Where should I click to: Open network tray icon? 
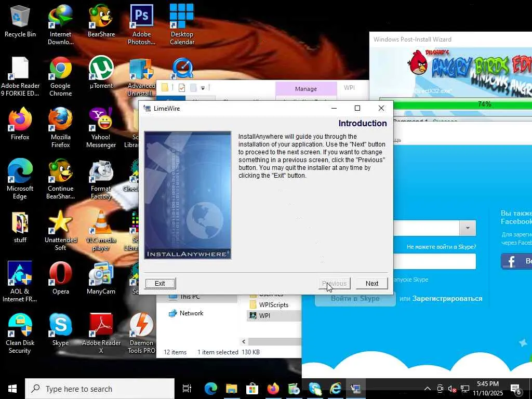click(x=465, y=389)
